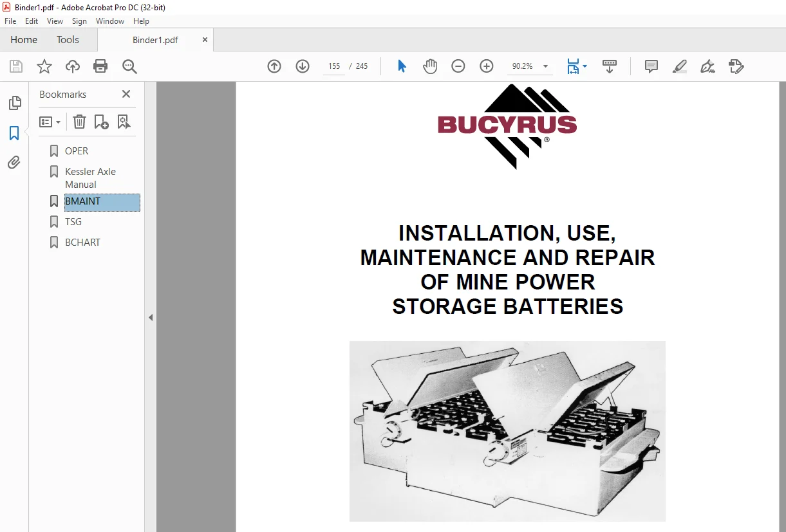Open the Kessler Axle Manual bookmark
This screenshot has height=532, width=786.
tap(90, 178)
